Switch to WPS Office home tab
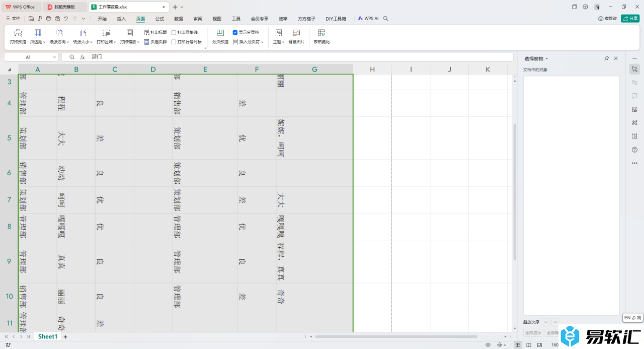Screen dimensions: 644x349 point(20,7)
